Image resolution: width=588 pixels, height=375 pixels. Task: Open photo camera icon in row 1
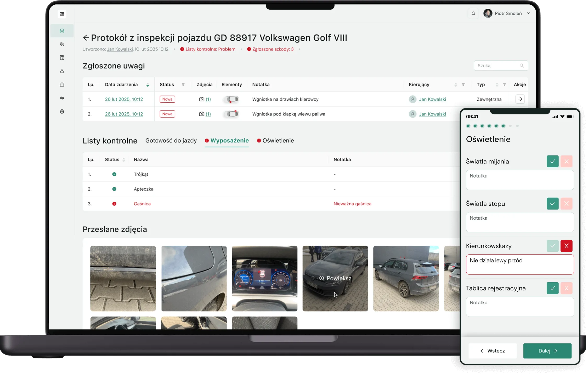[x=201, y=99]
